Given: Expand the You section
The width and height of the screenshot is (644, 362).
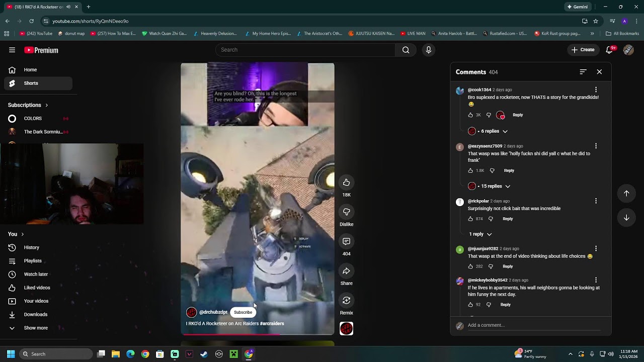Looking at the screenshot, I should pyautogui.click(x=16, y=234).
